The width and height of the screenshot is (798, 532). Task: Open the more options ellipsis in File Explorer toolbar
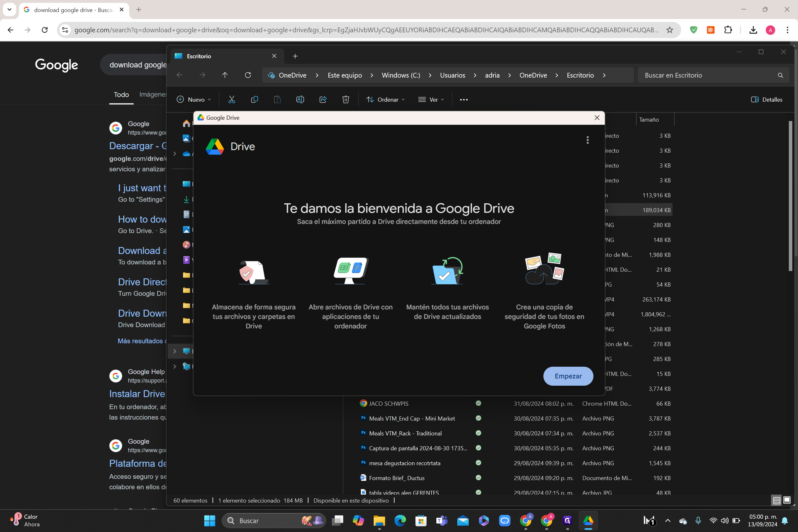tap(464, 99)
